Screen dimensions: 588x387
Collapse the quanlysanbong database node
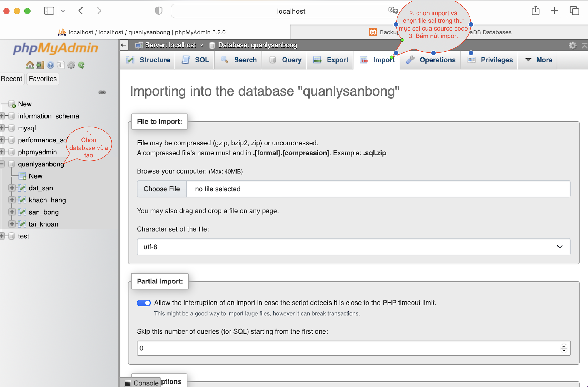coord(2,164)
